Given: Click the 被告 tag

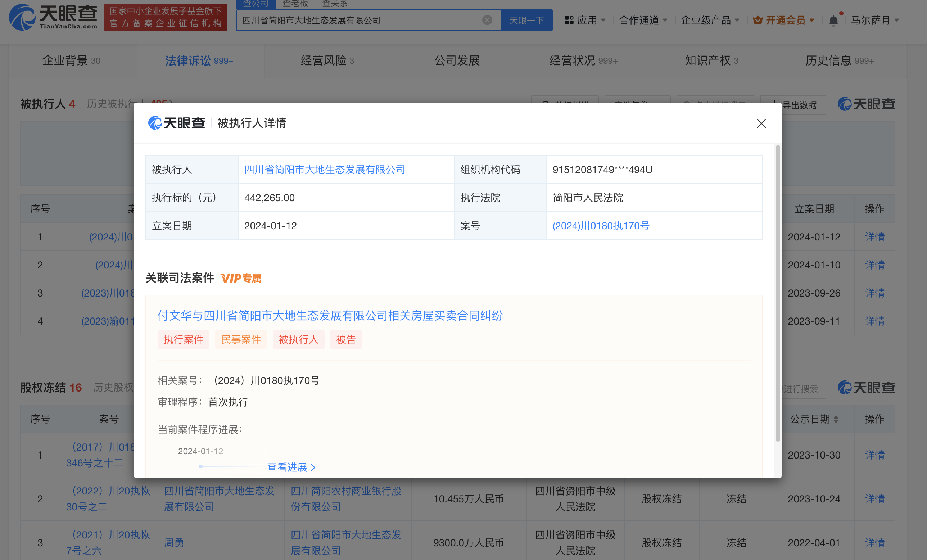Looking at the screenshot, I should (346, 339).
